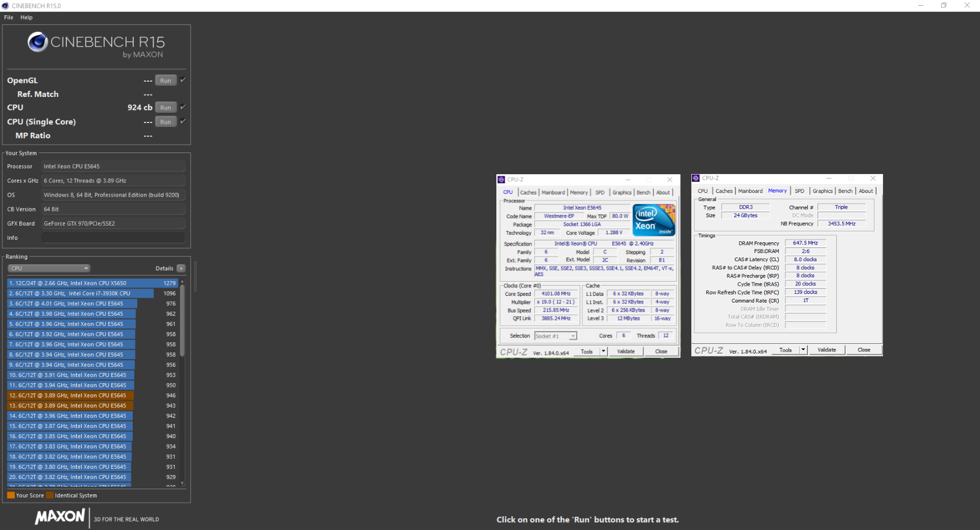Open Tools dropdown arrow in CPU-Z CPU window
This screenshot has width=980, height=530.
(603, 351)
